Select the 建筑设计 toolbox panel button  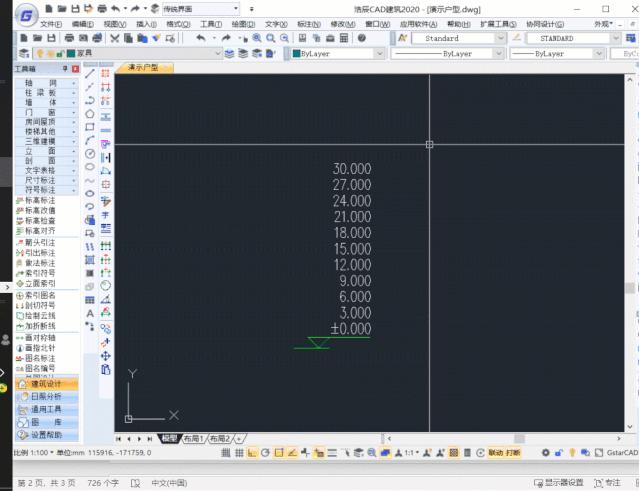pyautogui.click(x=47, y=384)
